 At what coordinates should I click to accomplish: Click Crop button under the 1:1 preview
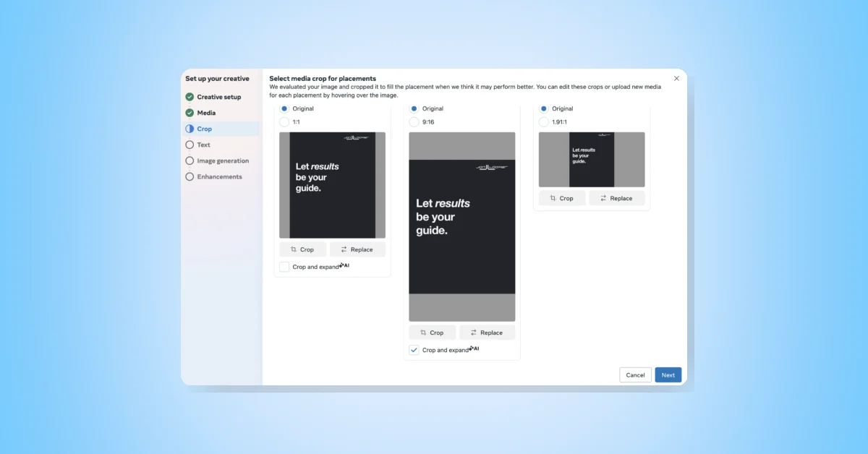[x=302, y=249]
